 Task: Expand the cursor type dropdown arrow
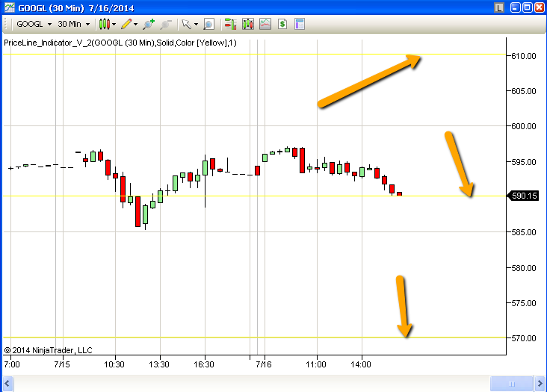pyautogui.click(x=196, y=25)
